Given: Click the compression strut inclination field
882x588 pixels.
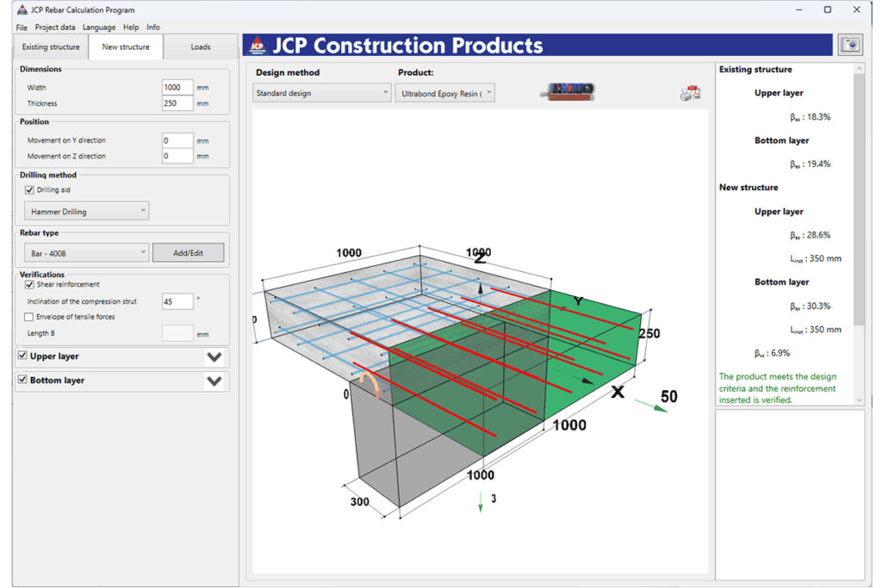Looking at the screenshot, I should click(x=177, y=301).
